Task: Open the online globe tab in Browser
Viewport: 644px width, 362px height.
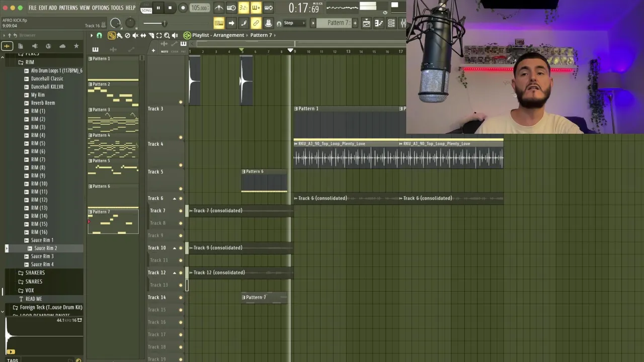Action: coord(48,46)
